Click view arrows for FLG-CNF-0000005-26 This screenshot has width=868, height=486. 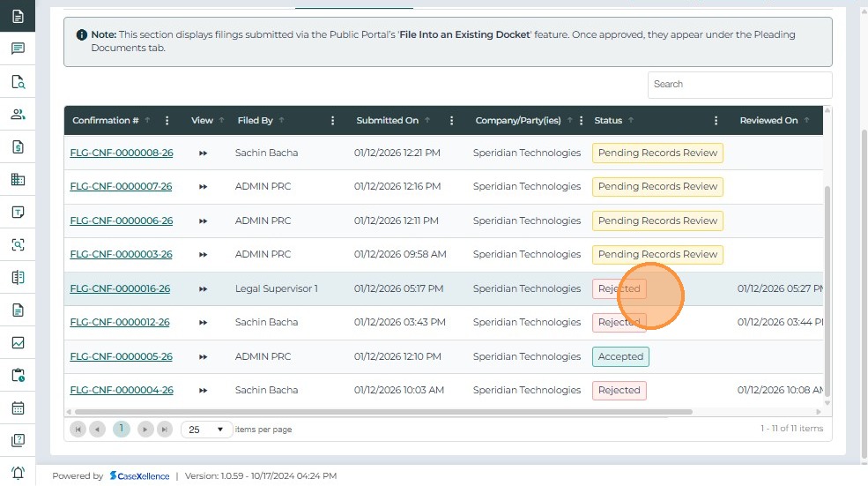pos(203,357)
